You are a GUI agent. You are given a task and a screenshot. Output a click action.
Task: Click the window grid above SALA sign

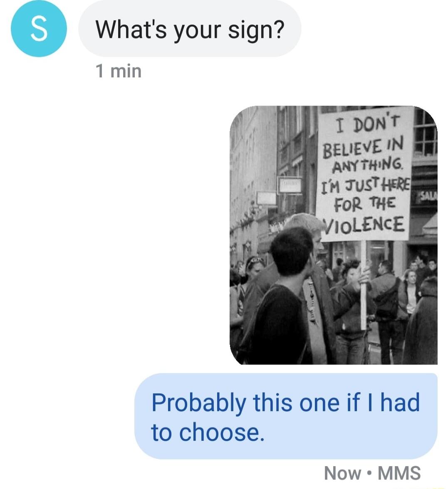pos(425,133)
